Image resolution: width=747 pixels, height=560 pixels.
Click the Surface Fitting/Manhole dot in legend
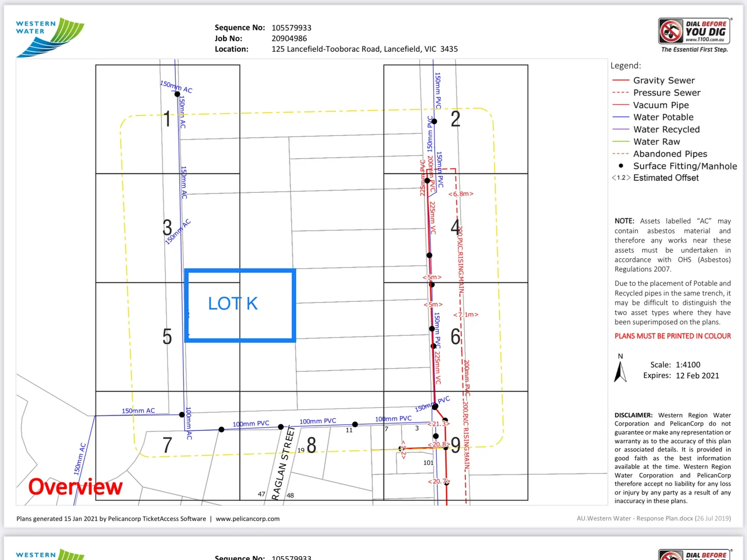point(621,166)
